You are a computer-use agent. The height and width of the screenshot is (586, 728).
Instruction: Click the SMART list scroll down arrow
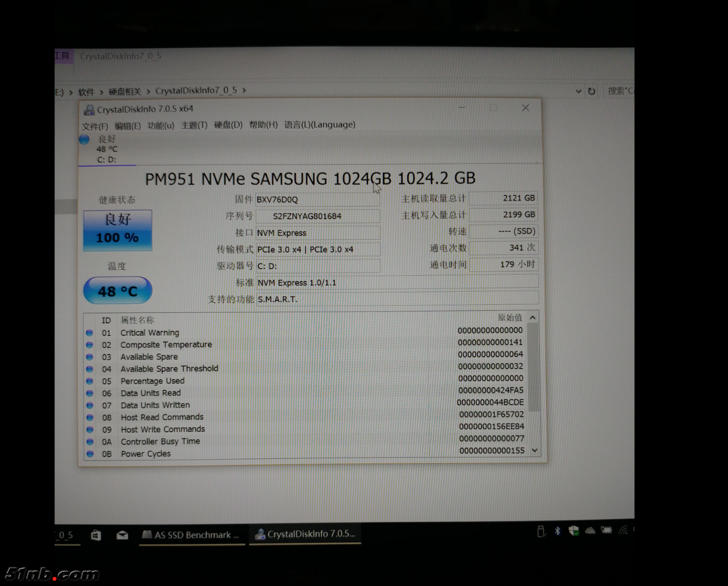pos(534,450)
